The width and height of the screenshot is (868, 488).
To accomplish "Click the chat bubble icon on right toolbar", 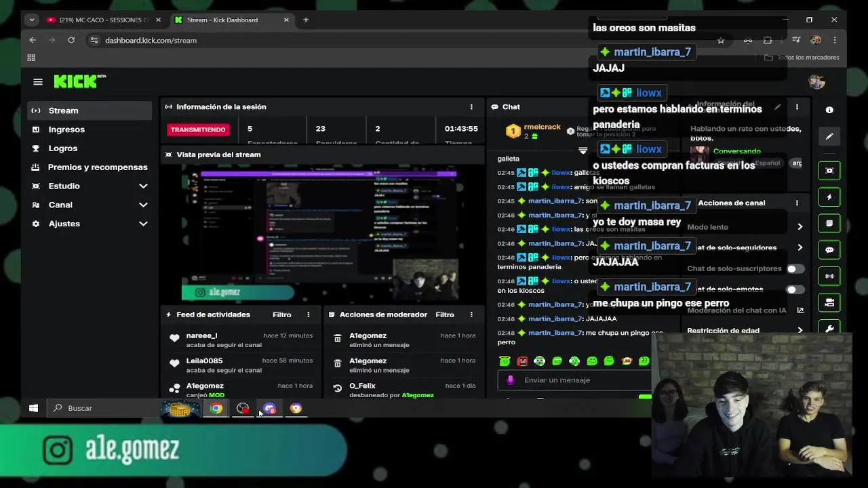I will point(829,250).
